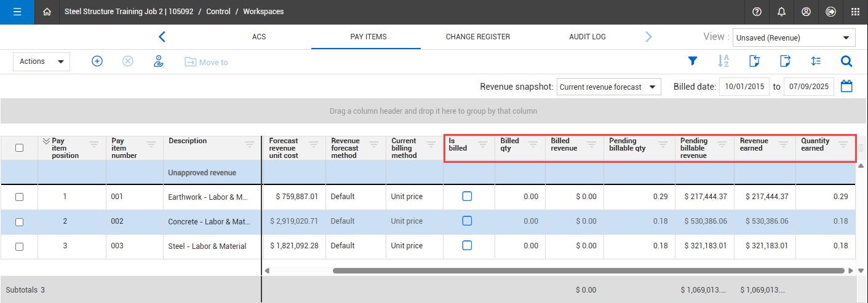Open the Actions dropdown
Screen dimensions: 868x303
point(41,61)
